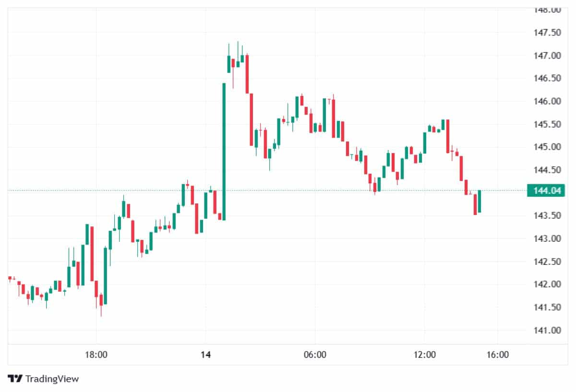Select the 06:00 time axis label
The width and height of the screenshot is (576, 392).
(x=315, y=355)
